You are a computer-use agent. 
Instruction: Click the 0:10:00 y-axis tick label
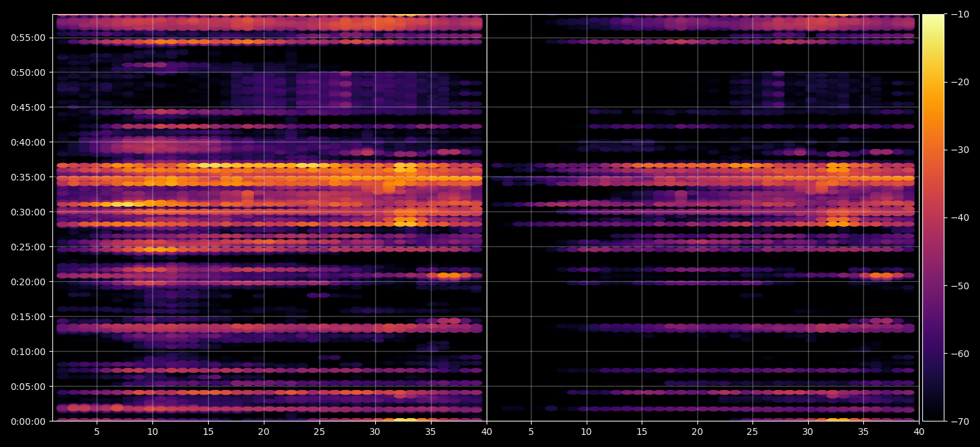coord(28,351)
